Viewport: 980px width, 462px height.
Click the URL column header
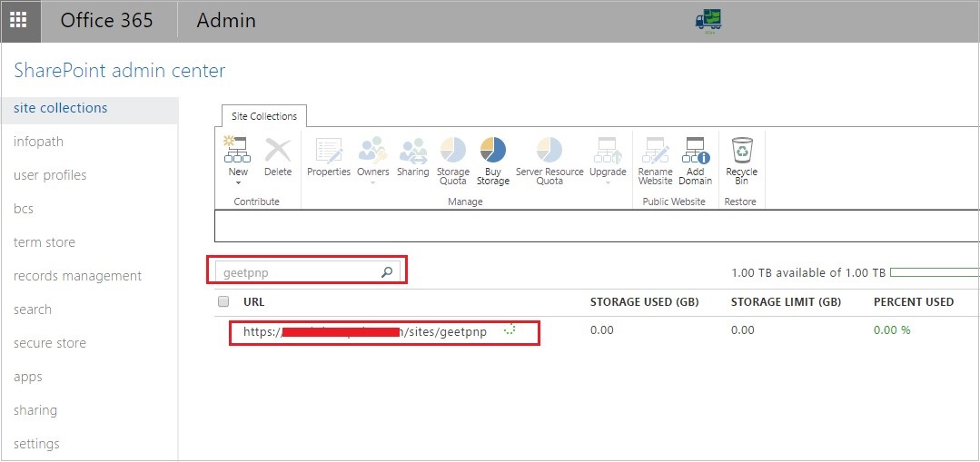click(x=253, y=302)
